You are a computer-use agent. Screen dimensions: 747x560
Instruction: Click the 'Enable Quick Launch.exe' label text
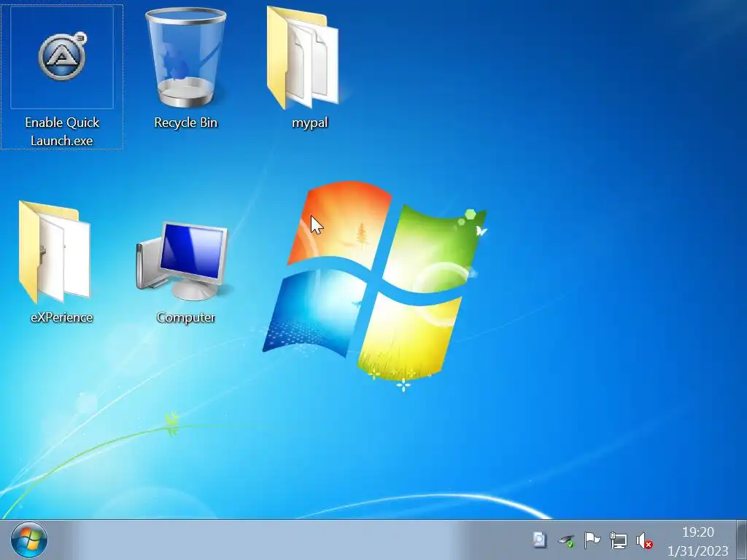[62, 131]
